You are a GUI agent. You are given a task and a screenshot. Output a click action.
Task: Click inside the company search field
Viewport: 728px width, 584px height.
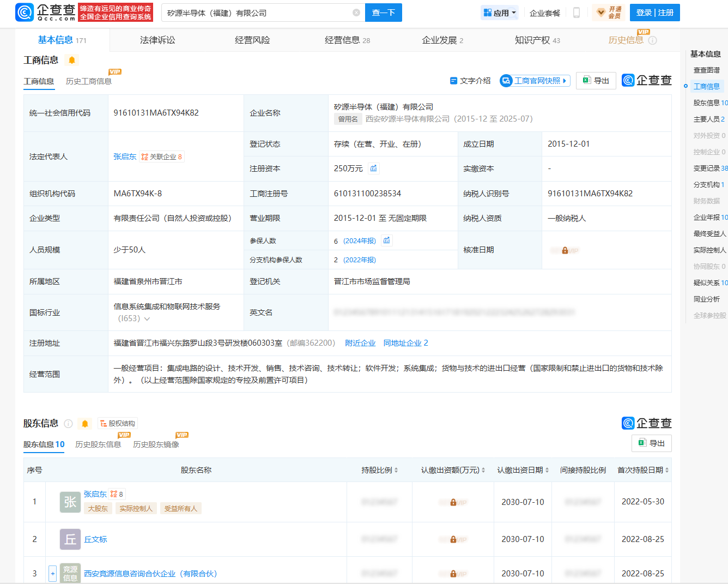tap(256, 13)
